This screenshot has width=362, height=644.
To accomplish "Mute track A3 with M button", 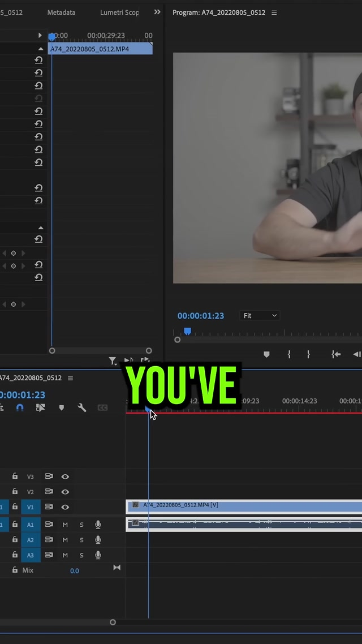I will point(65,555).
